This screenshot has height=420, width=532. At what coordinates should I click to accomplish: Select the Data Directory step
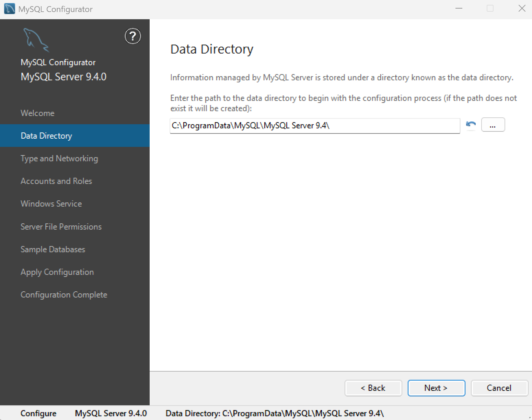pyautogui.click(x=75, y=136)
